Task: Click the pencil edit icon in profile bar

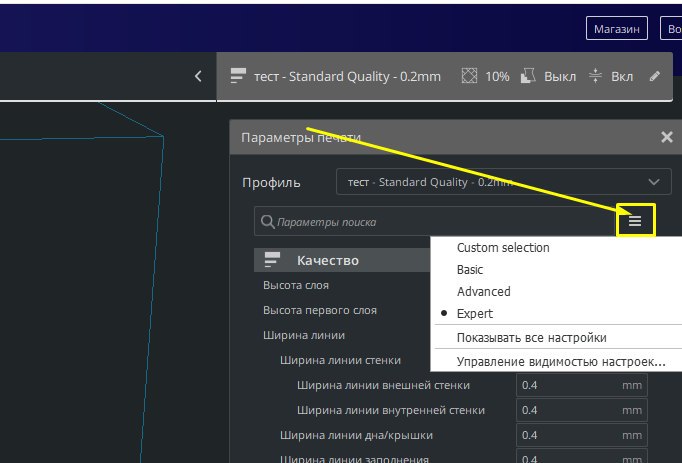Action: tap(655, 77)
